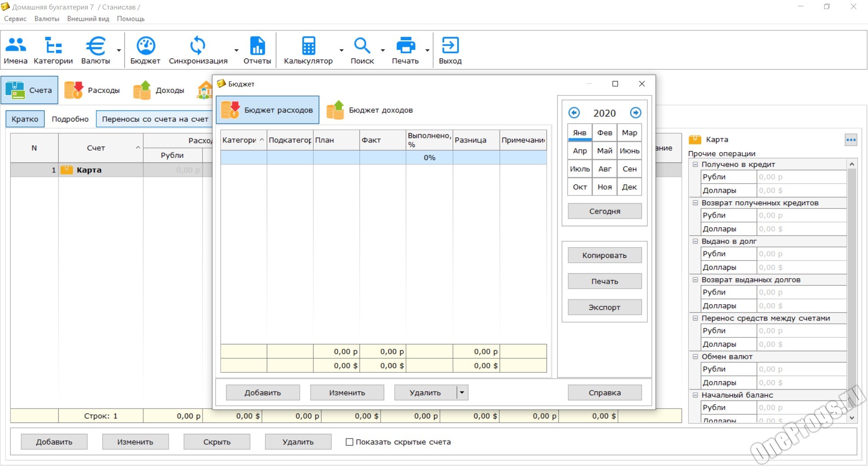Go to previous year arrow by 2020

(574, 113)
